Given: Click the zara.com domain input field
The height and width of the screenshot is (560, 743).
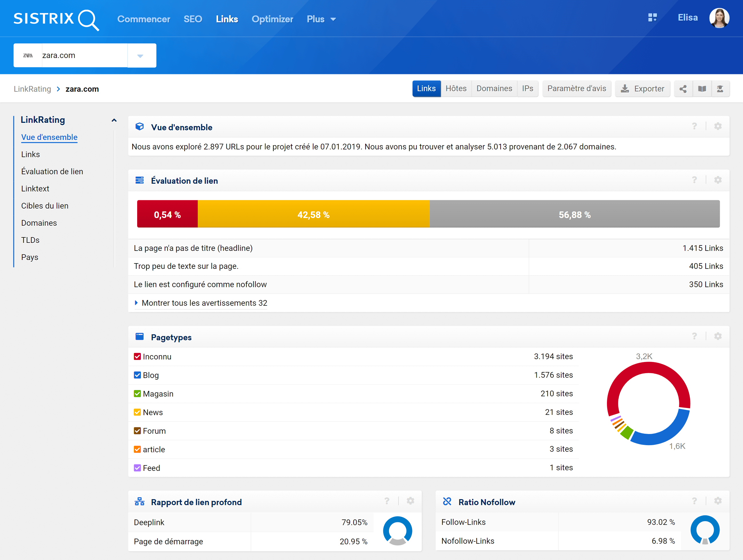Looking at the screenshot, I should [85, 55].
